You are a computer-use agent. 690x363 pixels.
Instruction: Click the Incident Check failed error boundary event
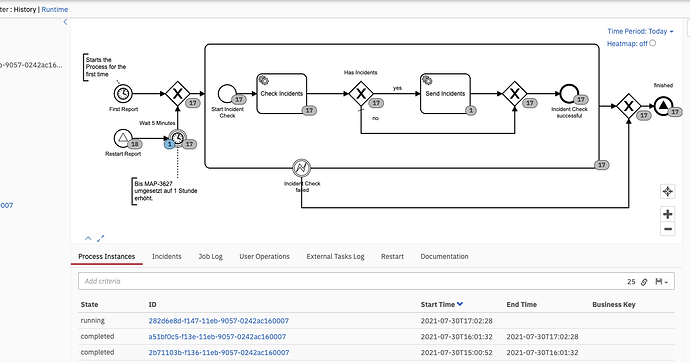click(301, 168)
